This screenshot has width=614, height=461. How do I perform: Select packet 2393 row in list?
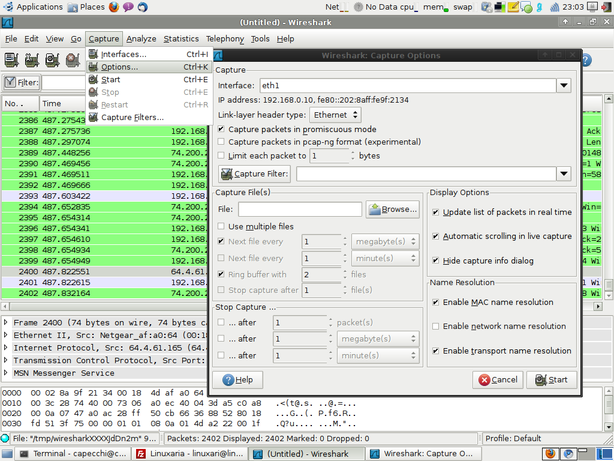[105, 196]
